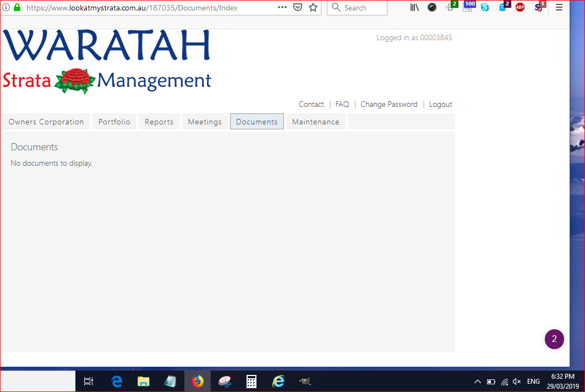Click the purple circle 2 badge
This screenshot has width=585, height=392.
click(x=554, y=339)
